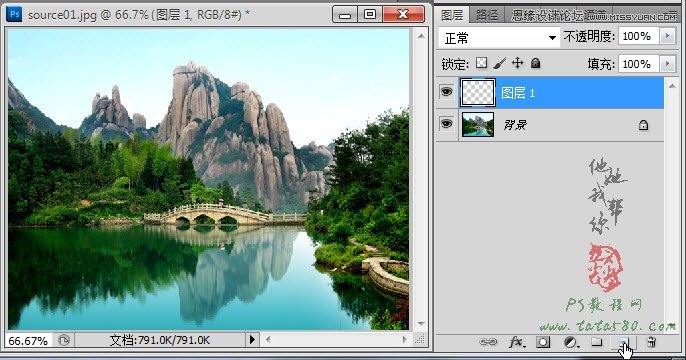Image resolution: width=686 pixels, height=360 pixels.
Task: Hide 图层 1 layer
Action: pos(446,92)
